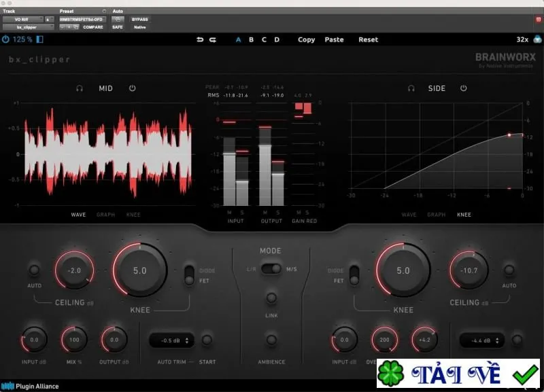Click the undo arrow icon
The width and height of the screenshot is (544, 392).
pos(200,39)
